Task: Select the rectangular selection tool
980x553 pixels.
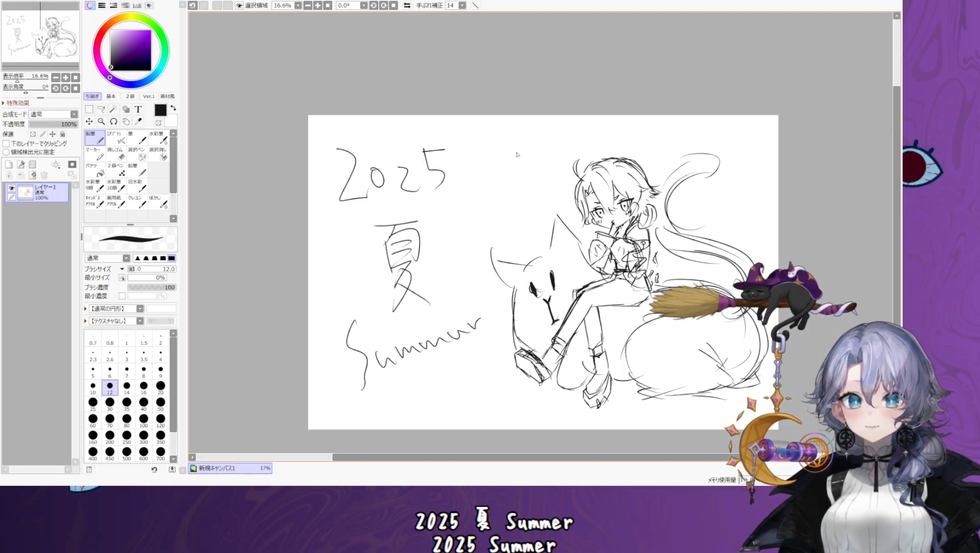Action: pyautogui.click(x=89, y=109)
